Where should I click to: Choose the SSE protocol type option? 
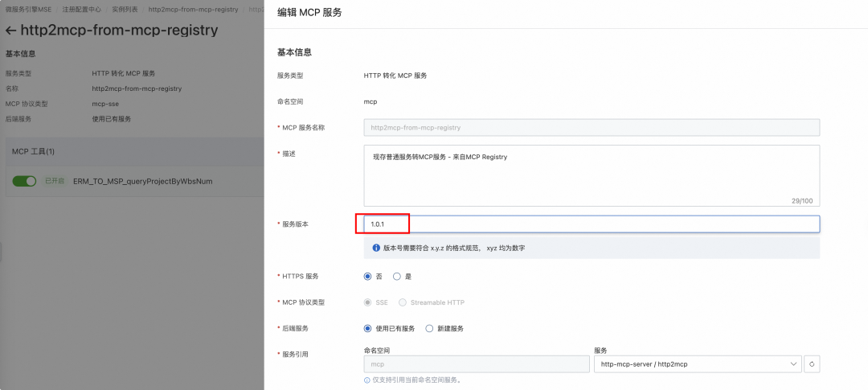(368, 302)
